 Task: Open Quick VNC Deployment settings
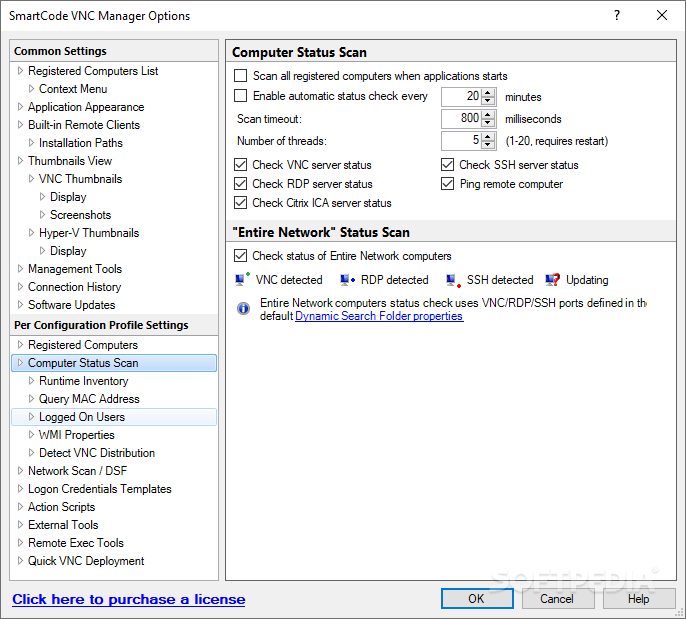point(86,561)
